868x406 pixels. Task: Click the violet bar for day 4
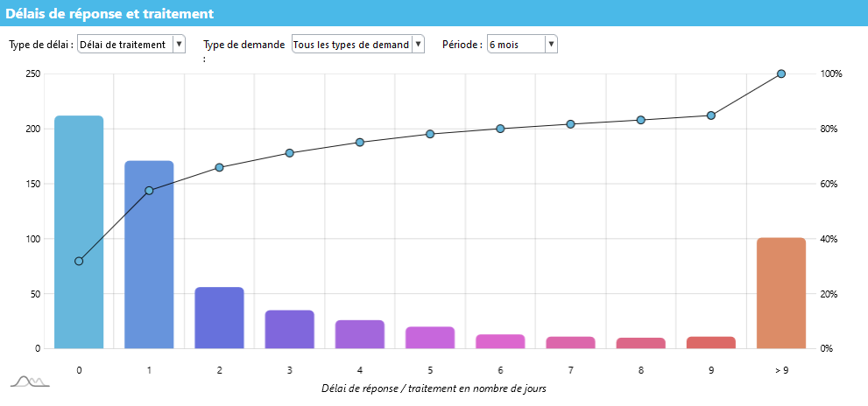(360, 334)
